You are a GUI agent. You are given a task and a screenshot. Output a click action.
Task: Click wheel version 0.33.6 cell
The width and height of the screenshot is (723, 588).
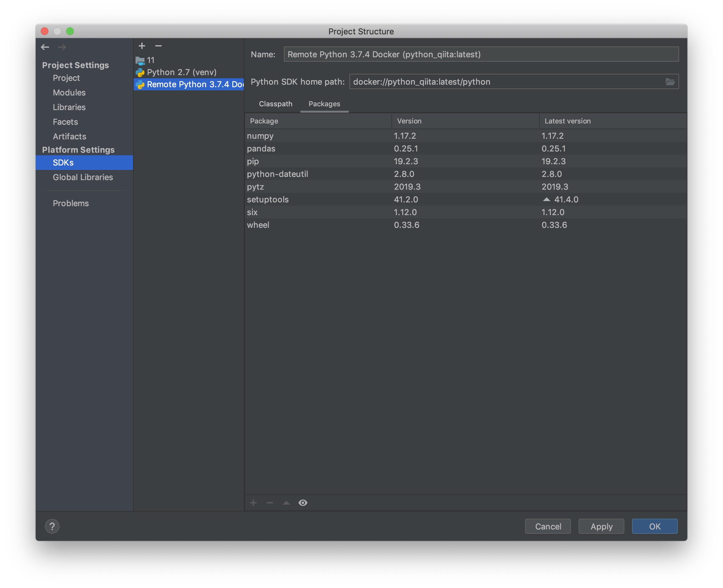[x=407, y=225]
